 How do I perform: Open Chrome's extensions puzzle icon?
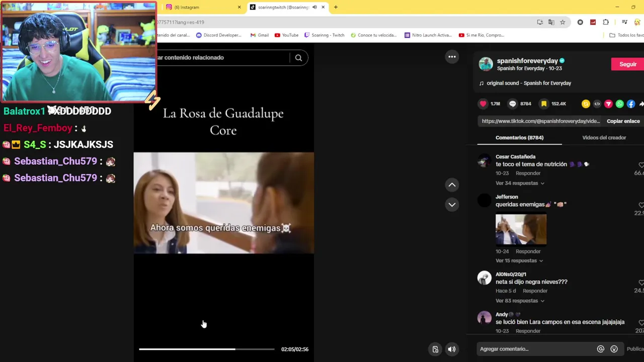(x=606, y=22)
